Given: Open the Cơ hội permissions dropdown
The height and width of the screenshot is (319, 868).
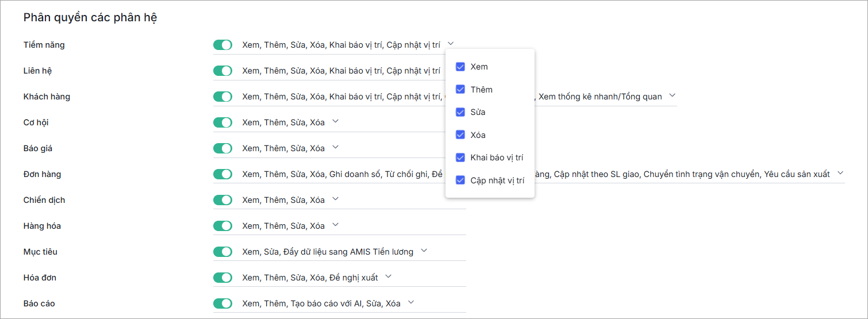Looking at the screenshot, I should point(336,121).
